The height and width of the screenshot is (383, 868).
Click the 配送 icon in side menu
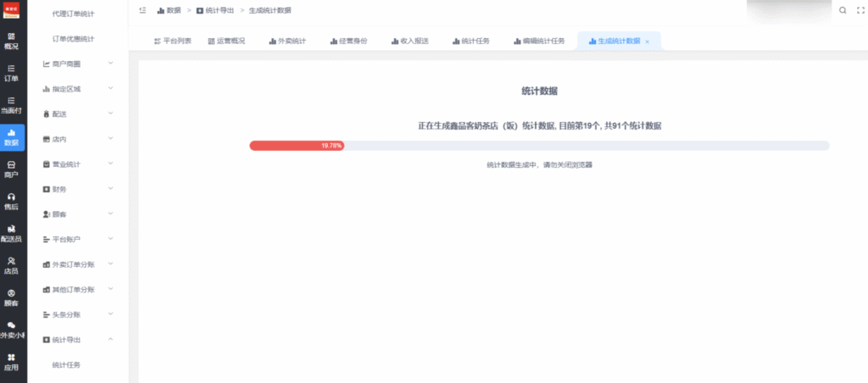coord(47,114)
